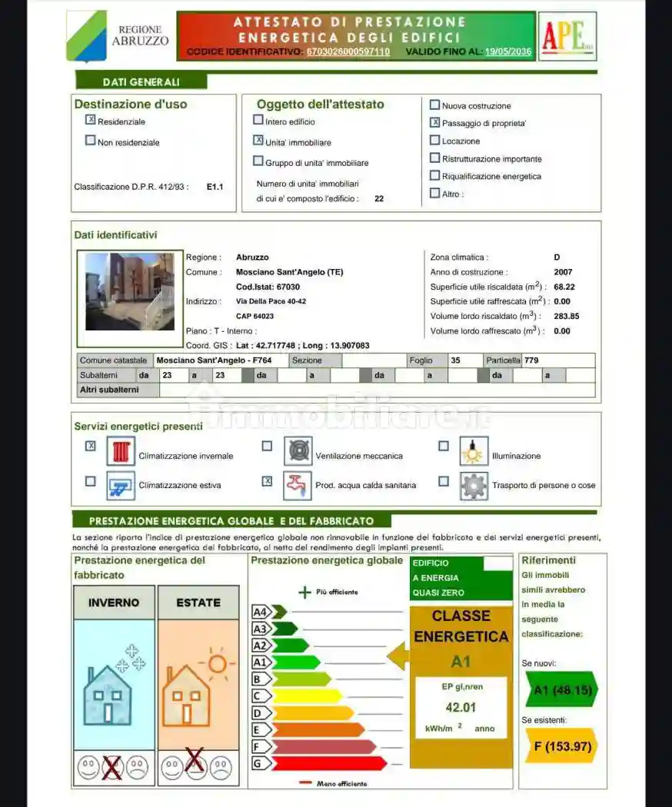
Task: Toggle the Residenziale checkbox
Action: tap(91, 119)
